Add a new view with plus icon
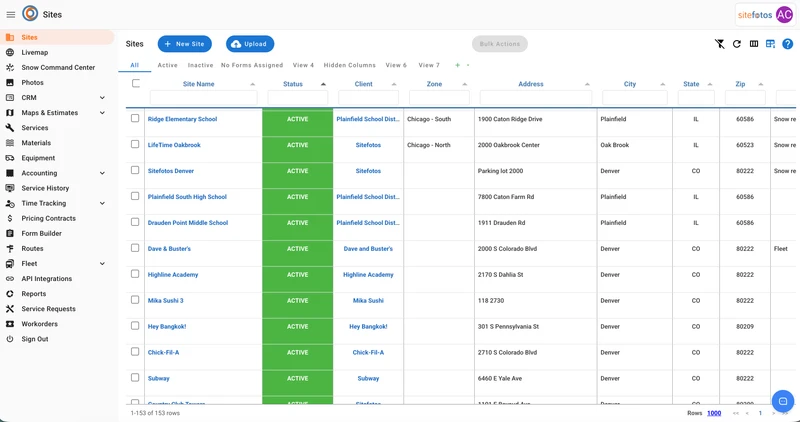 tap(458, 65)
